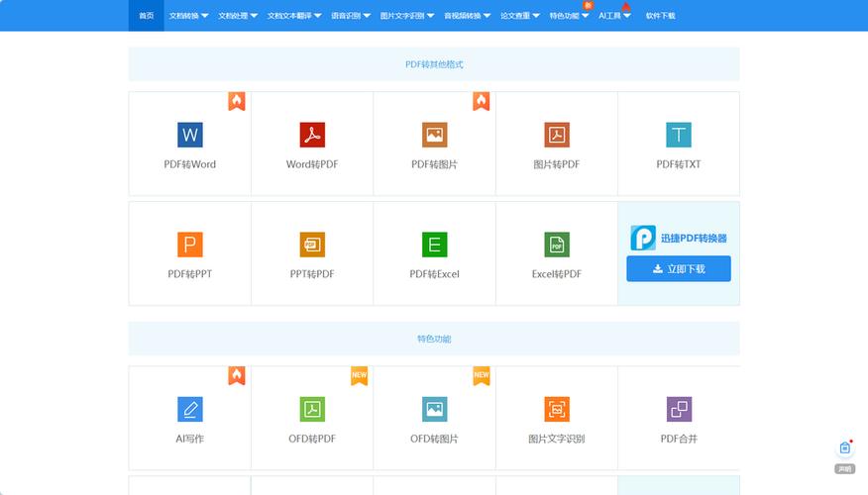
Task: Open the 图片文字识别 nav dropdown
Action: (x=407, y=16)
